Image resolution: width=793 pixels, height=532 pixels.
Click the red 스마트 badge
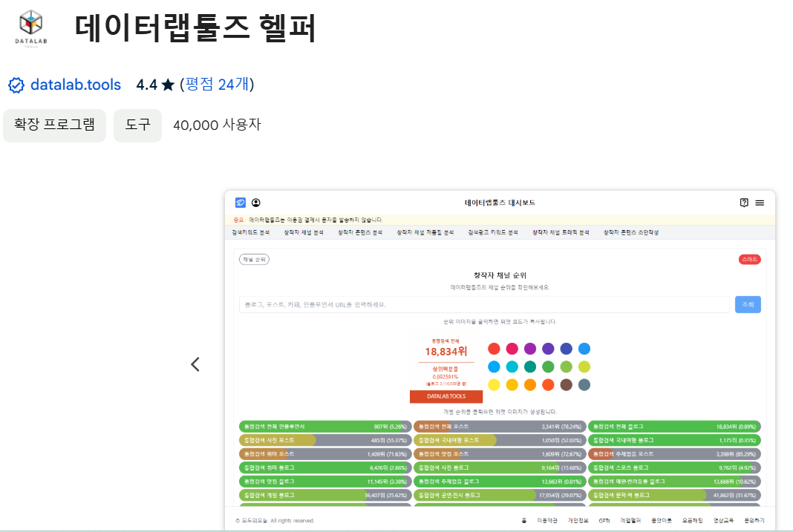tap(749, 259)
